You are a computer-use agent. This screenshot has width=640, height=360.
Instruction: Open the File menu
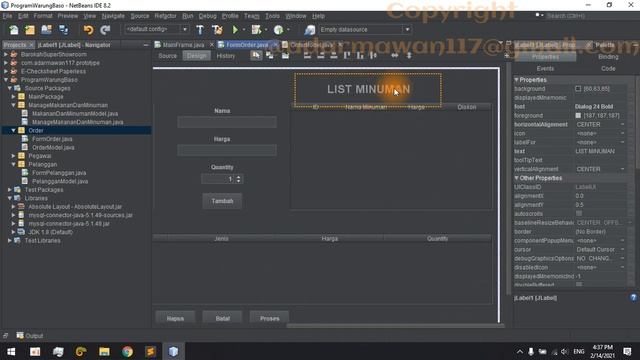[7, 16]
